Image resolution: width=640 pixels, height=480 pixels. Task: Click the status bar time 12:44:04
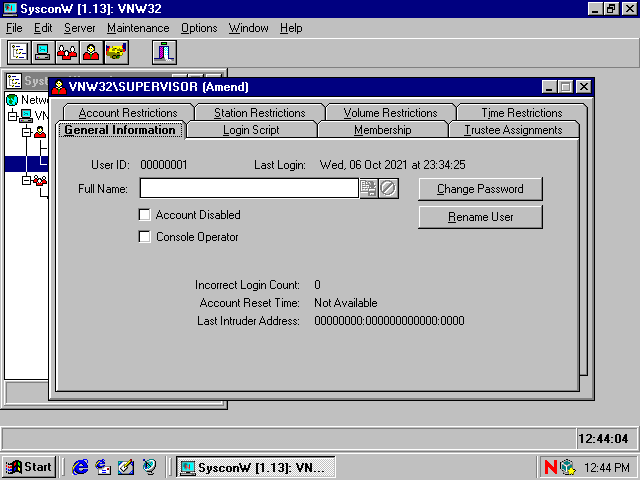click(603, 439)
